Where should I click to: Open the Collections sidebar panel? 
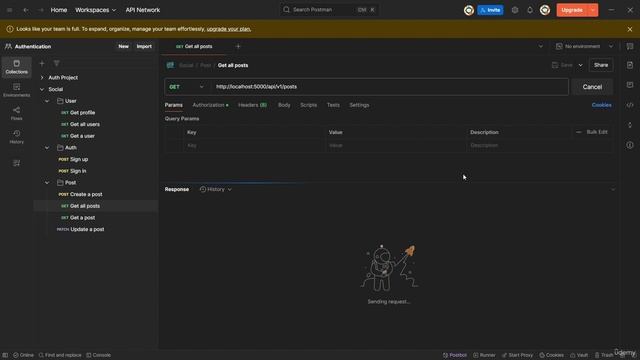pos(16,67)
